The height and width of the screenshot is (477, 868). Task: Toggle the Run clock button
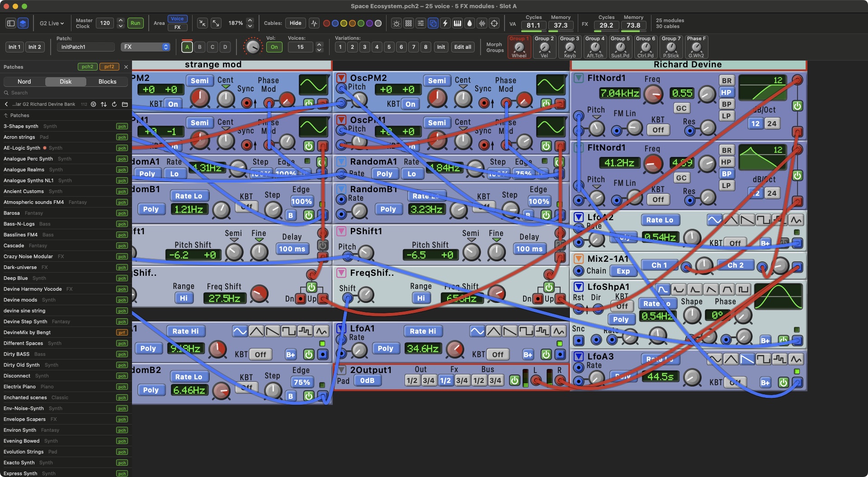coord(135,23)
